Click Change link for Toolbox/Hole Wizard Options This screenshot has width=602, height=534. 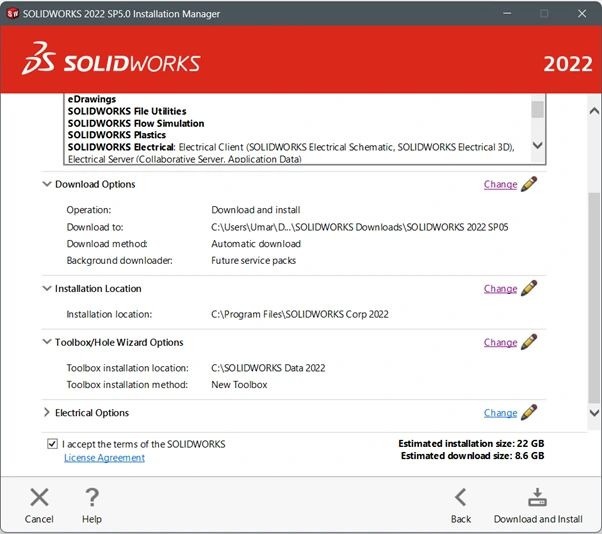(x=500, y=342)
